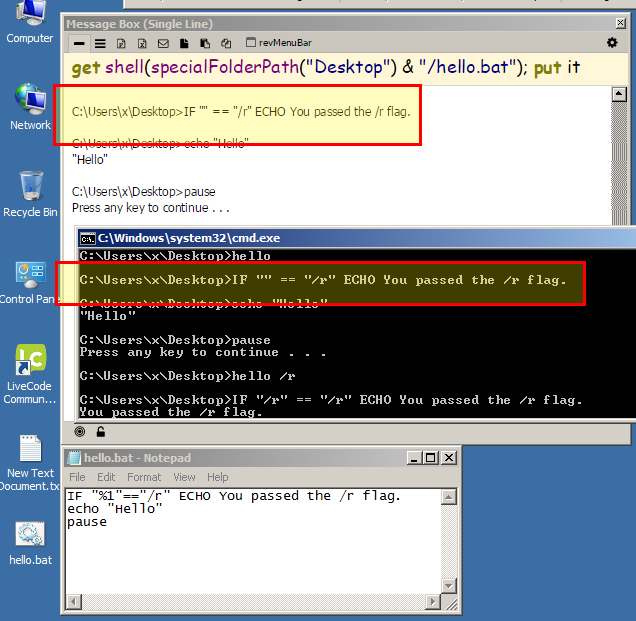The width and height of the screenshot is (636, 621).
Task: Click Notepad vertical scroll down arrow
Action: click(449, 585)
